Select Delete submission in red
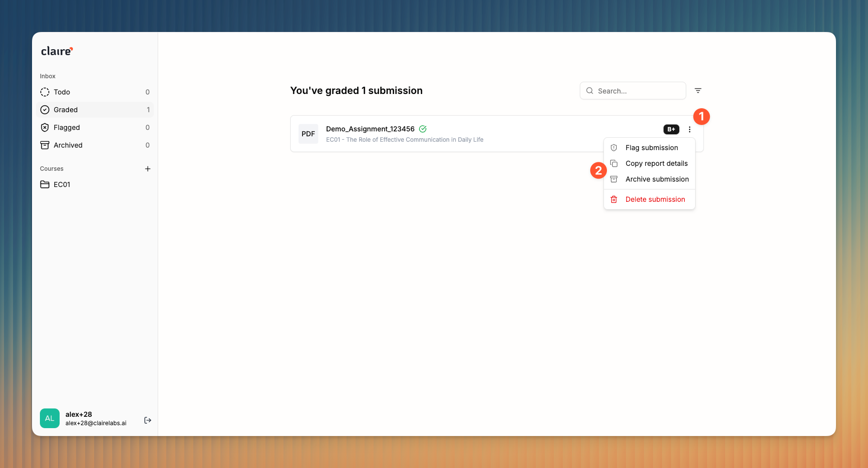The width and height of the screenshot is (868, 468). click(649, 199)
